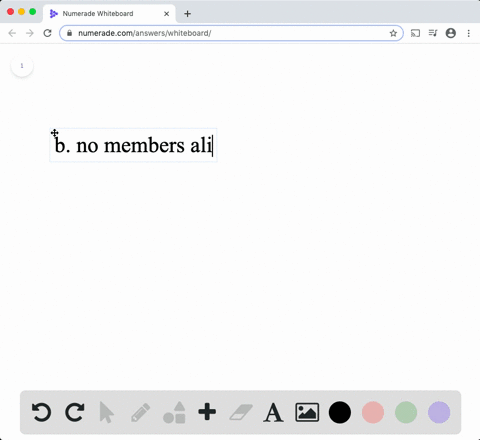Open the shapes tool
The width and height of the screenshot is (480, 440).
pyautogui.click(x=174, y=412)
